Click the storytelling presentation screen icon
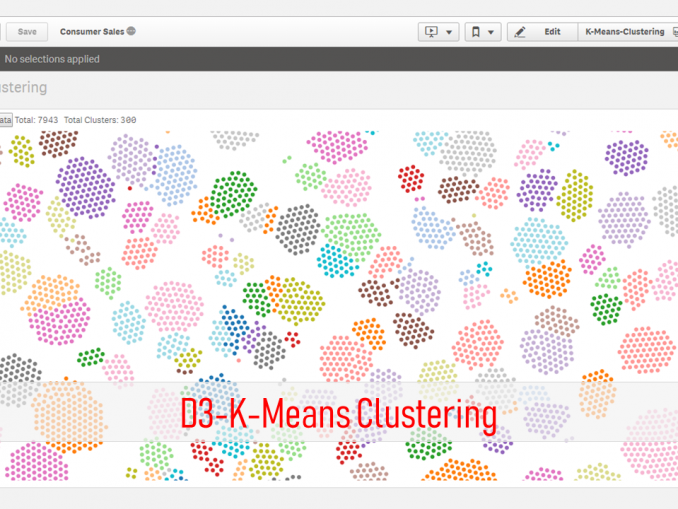This screenshot has width=678, height=509. [432, 32]
